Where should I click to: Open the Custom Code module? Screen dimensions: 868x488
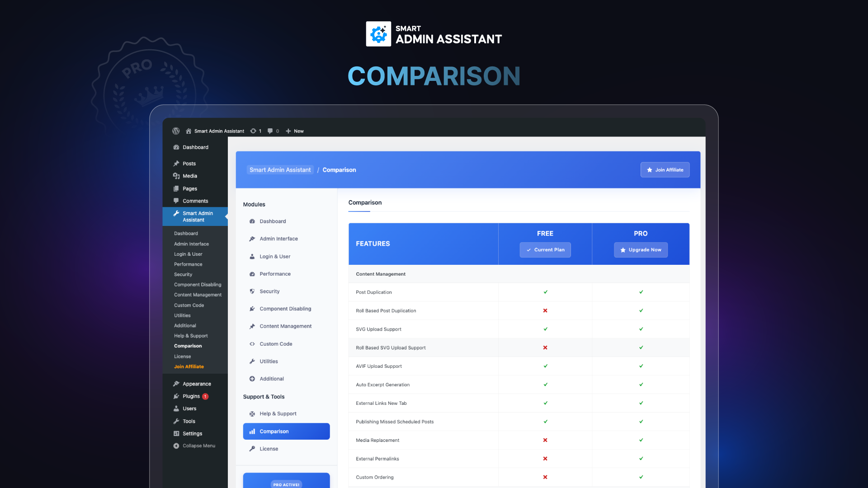(276, 344)
